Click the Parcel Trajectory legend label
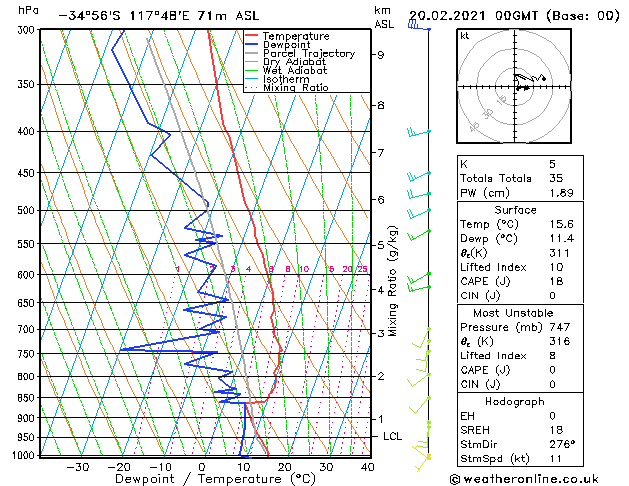The image size is (629, 486). pos(309,53)
